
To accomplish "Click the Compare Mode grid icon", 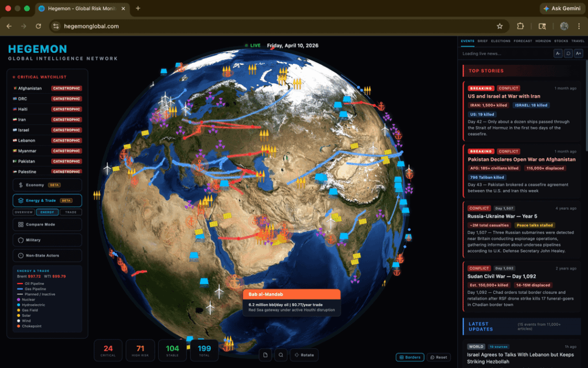I will coord(21,224).
